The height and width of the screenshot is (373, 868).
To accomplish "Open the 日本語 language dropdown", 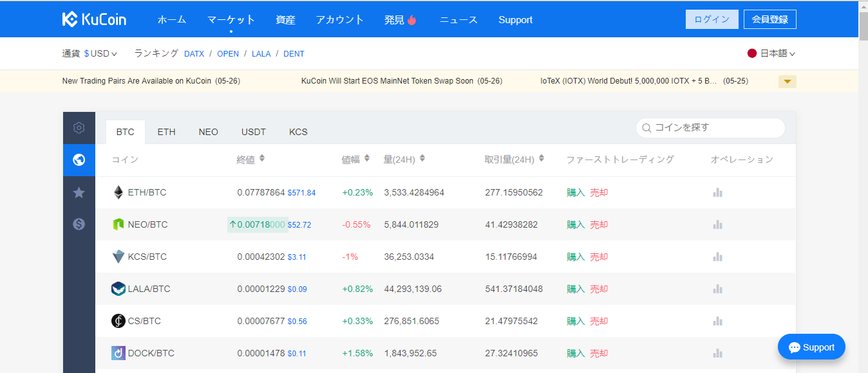I will [x=778, y=53].
